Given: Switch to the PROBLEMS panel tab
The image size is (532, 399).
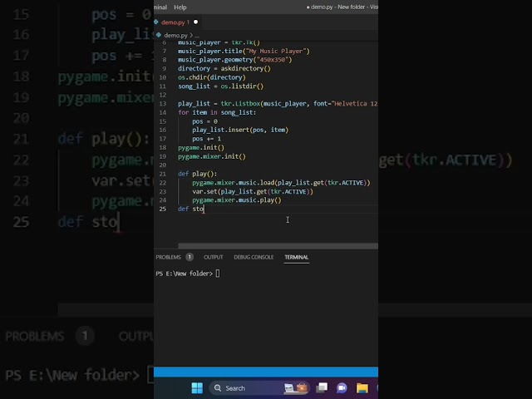Looking at the screenshot, I should click(168, 257).
